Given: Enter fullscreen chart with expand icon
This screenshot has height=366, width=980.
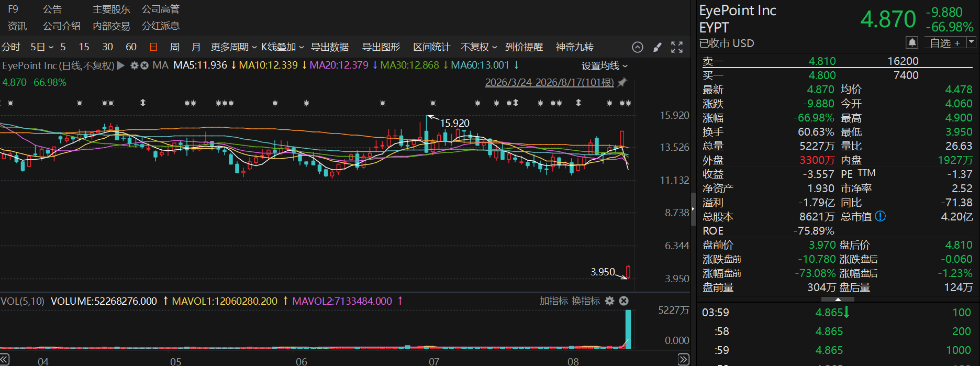Looking at the screenshot, I should pos(677,47).
